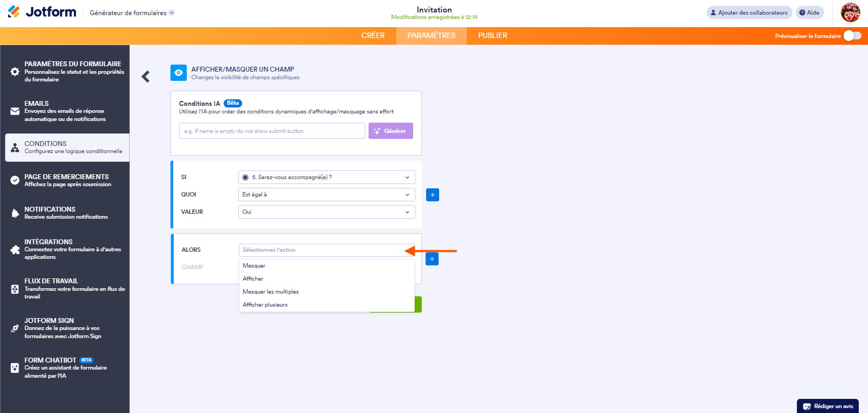Screen dimensions: 868x413
Task: Add another SI condition with plus button
Action: (432, 195)
